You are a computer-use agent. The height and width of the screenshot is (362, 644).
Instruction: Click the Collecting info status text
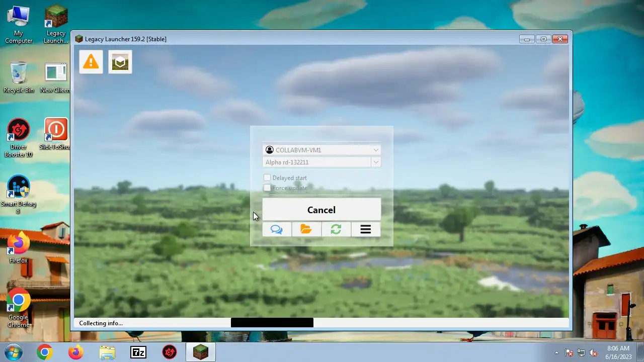click(x=101, y=323)
